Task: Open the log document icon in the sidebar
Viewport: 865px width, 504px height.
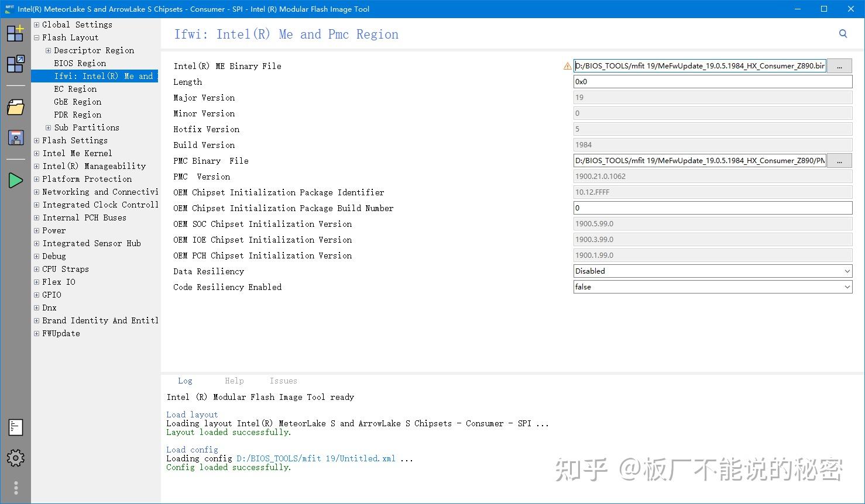Action: 15,427
